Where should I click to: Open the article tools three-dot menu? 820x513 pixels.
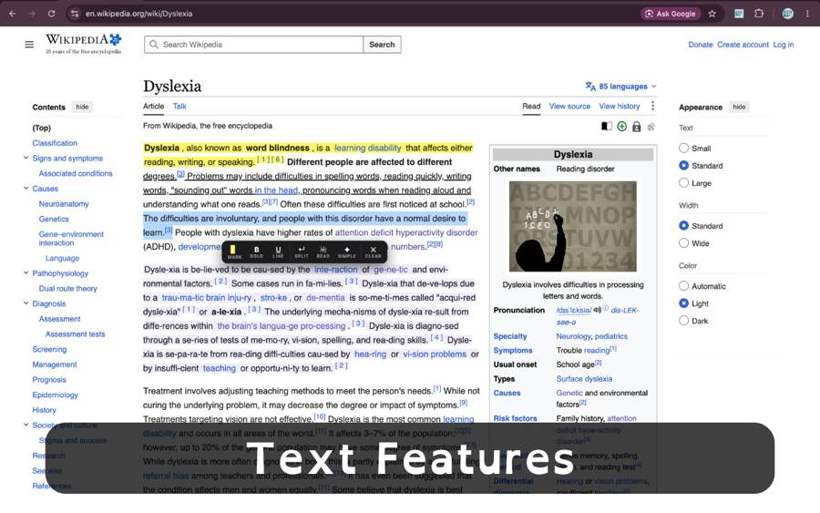click(653, 106)
